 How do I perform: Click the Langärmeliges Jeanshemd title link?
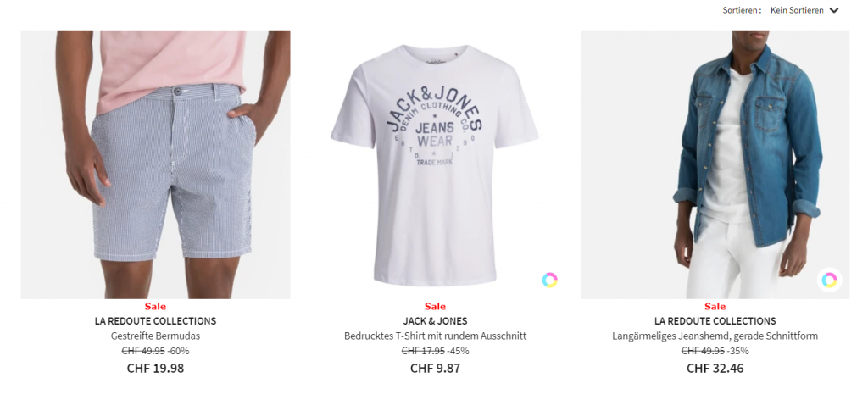pos(715,336)
